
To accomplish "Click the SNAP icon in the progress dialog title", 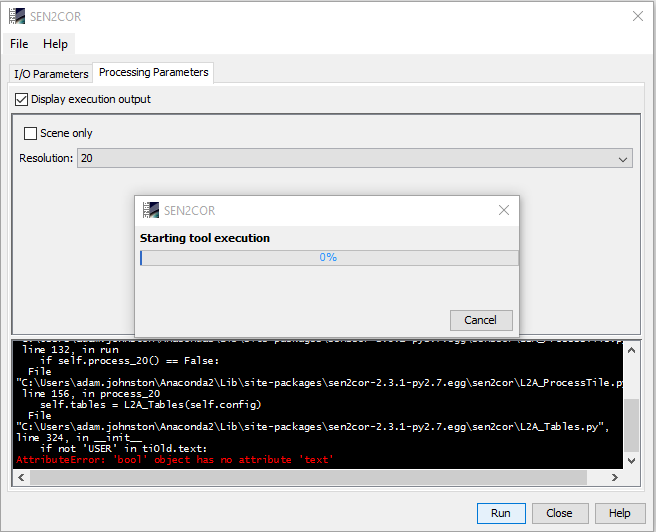I will point(151,210).
